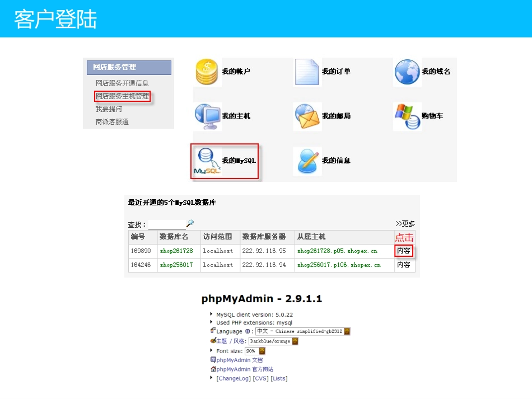Viewport: 532px width, 399px height.
Task: Open host link shop261728.p05.shopex.cn
Action: tap(337, 251)
